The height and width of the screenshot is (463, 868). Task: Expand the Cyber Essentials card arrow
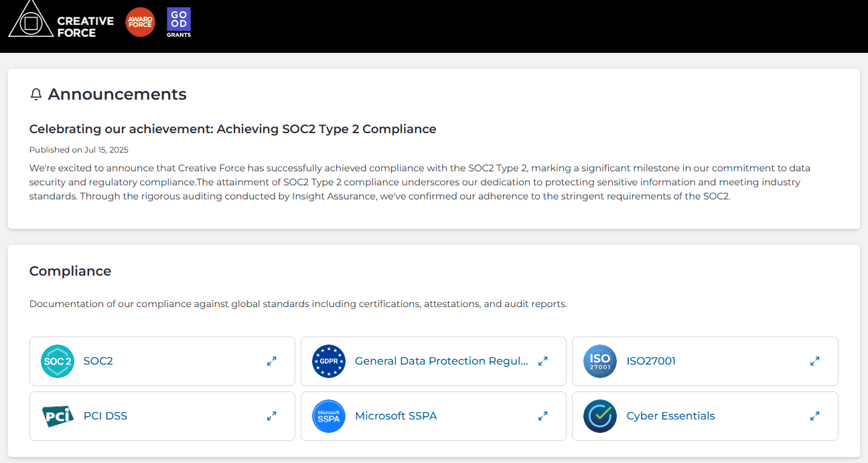tap(815, 416)
